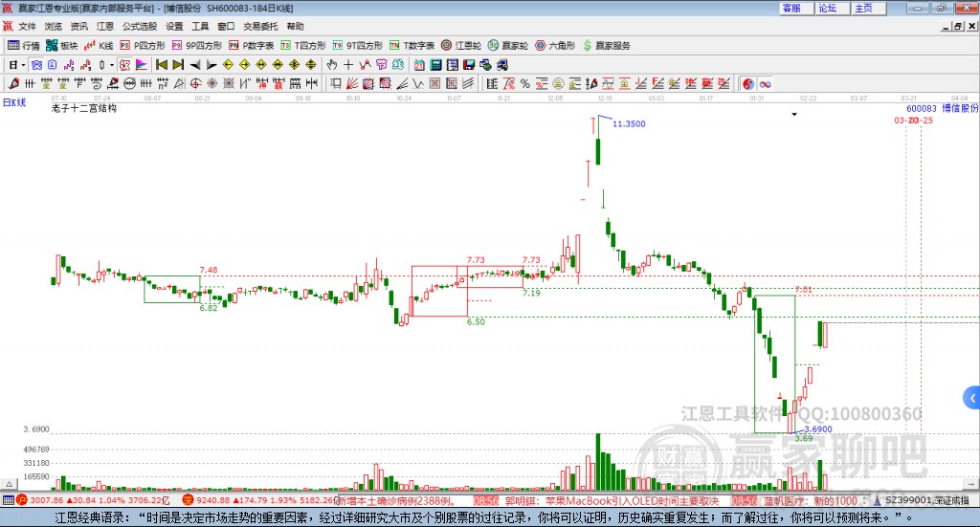Click the 老子十二宫结构 chart label
980x527 pixels.
tap(84, 108)
